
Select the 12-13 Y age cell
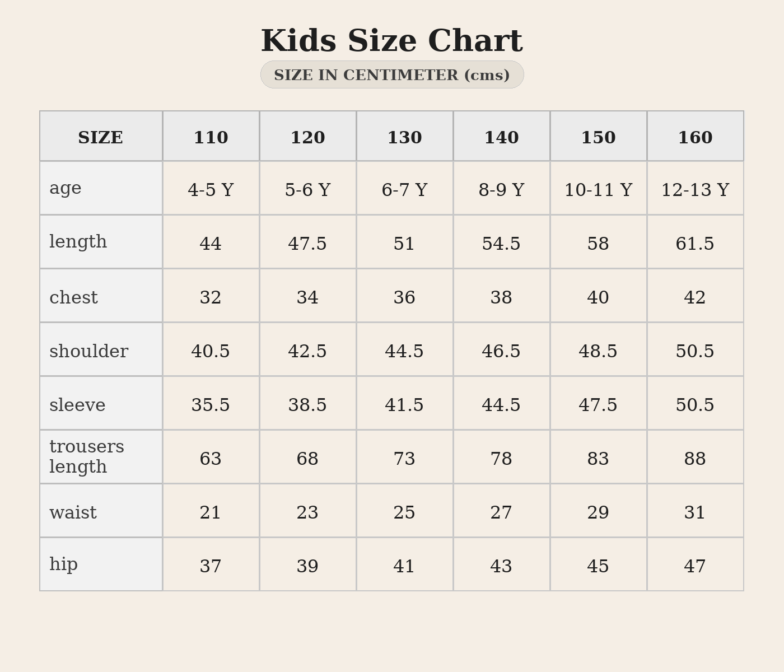[695, 190]
